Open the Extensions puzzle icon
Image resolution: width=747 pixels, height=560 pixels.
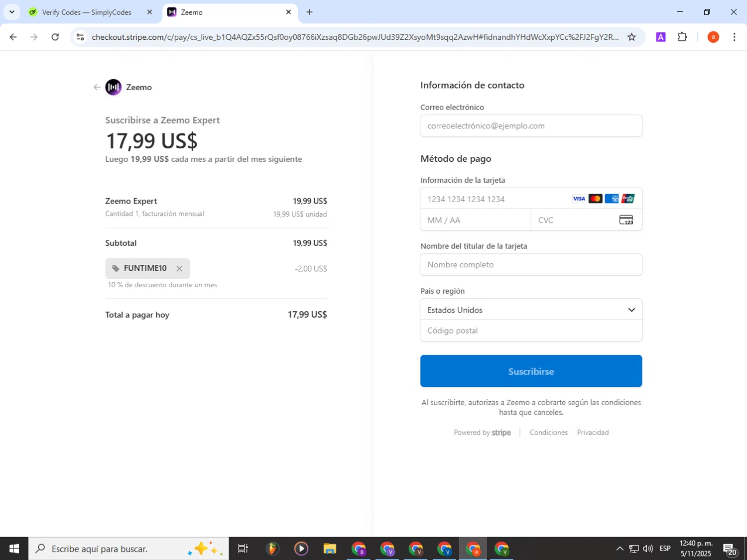pyautogui.click(x=682, y=37)
